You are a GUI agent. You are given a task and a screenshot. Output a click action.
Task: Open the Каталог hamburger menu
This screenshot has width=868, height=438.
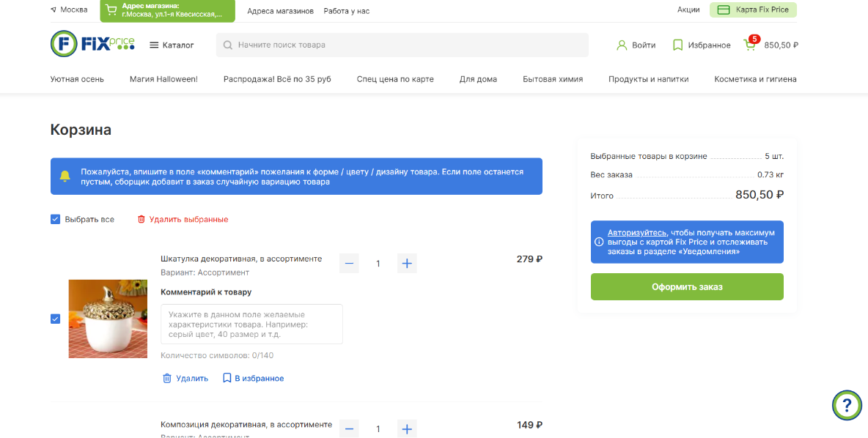point(172,45)
